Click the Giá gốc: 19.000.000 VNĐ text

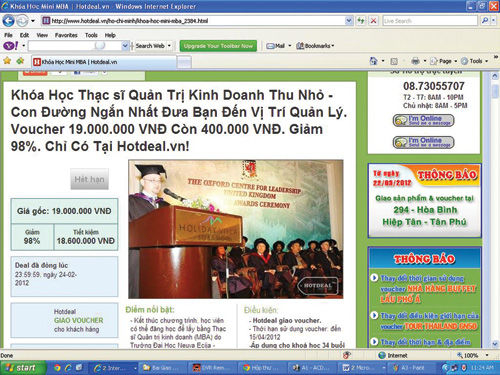click(64, 211)
